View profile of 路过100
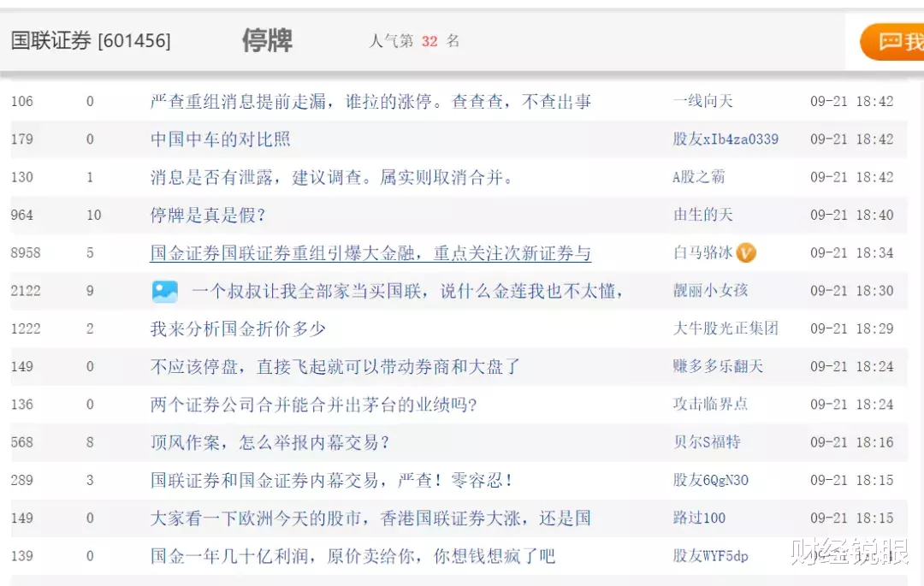This screenshot has width=924, height=586. pos(700,518)
